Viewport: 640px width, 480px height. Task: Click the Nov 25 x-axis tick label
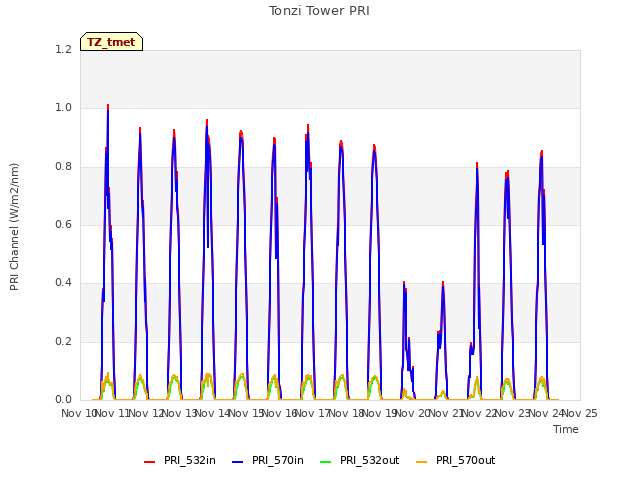coord(580,413)
